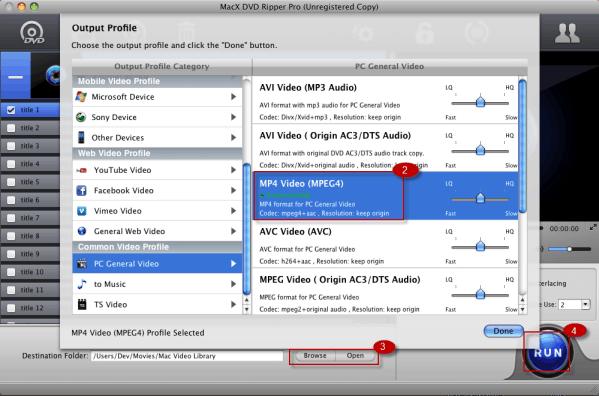
Task: Click the to Music note icon
Action: coord(81,284)
